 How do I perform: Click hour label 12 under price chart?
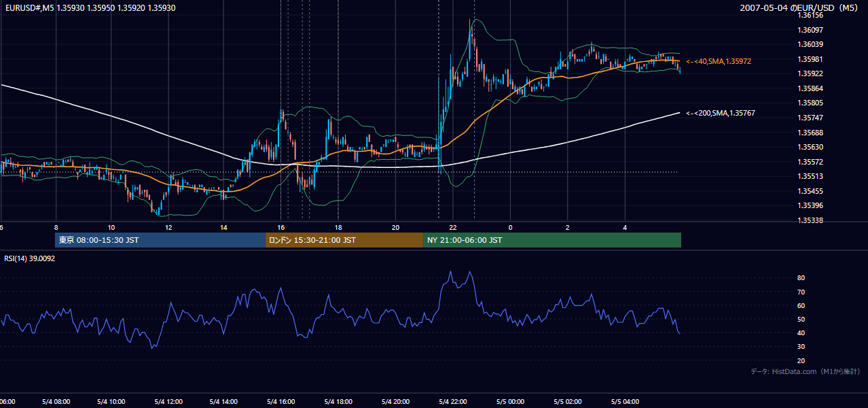pos(168,227)
